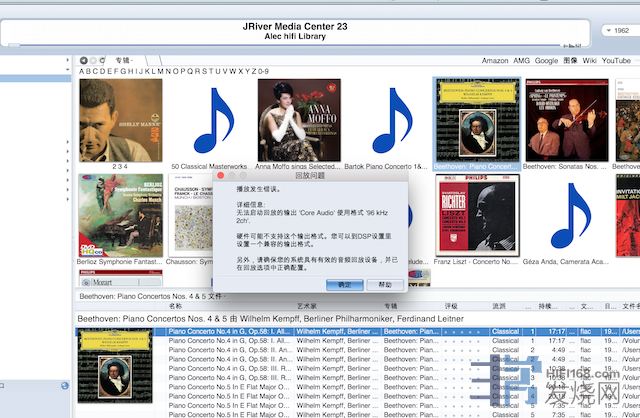Open the YouTube link
640x418 pixels.
click(616, 61)
